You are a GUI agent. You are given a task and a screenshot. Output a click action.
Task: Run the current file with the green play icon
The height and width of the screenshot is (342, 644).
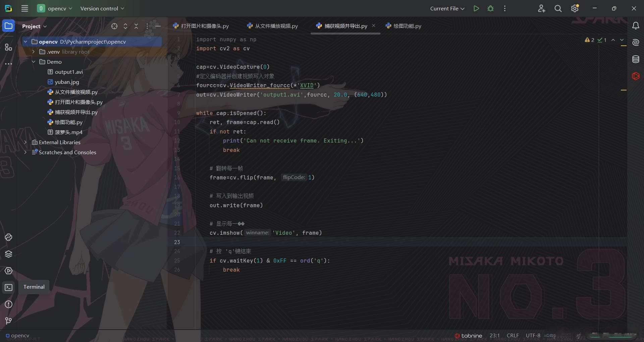(x=476, y=8)
